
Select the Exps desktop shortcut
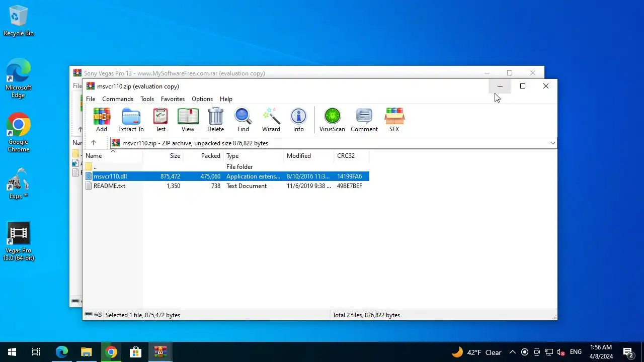pyautogui.click(x=19, y=184)
